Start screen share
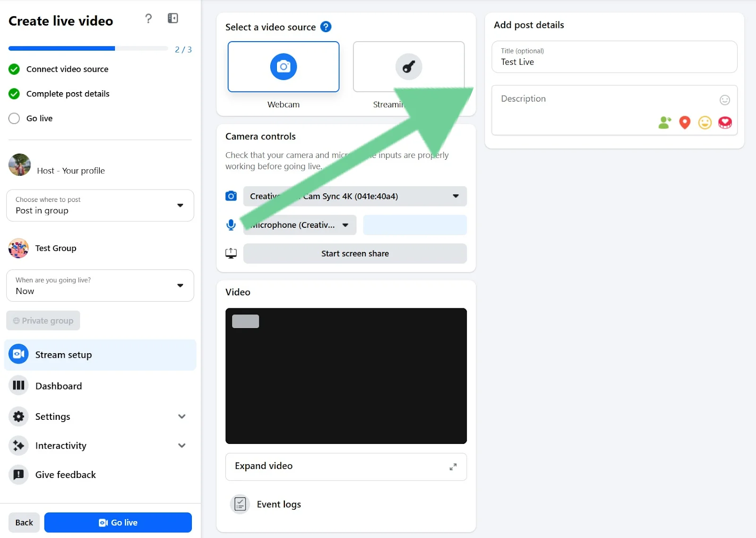Screen dimensions: 756x538 [x=354, y=253]
